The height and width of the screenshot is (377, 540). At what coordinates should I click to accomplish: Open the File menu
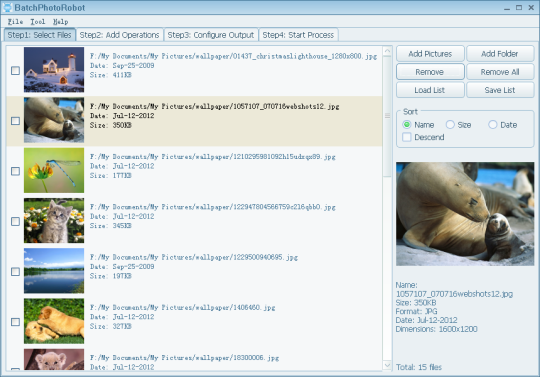(x=15, y=22)
